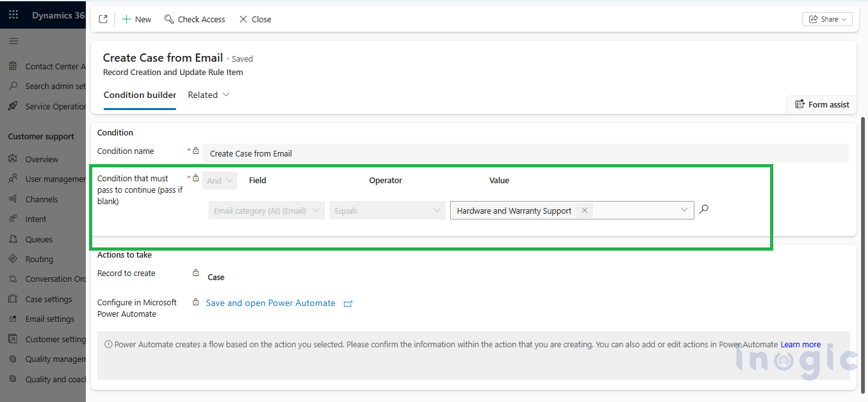The width and height of the screenshot is (868, 402).
Task: Switch to the Condition builder tab
Action: (140, 95)
